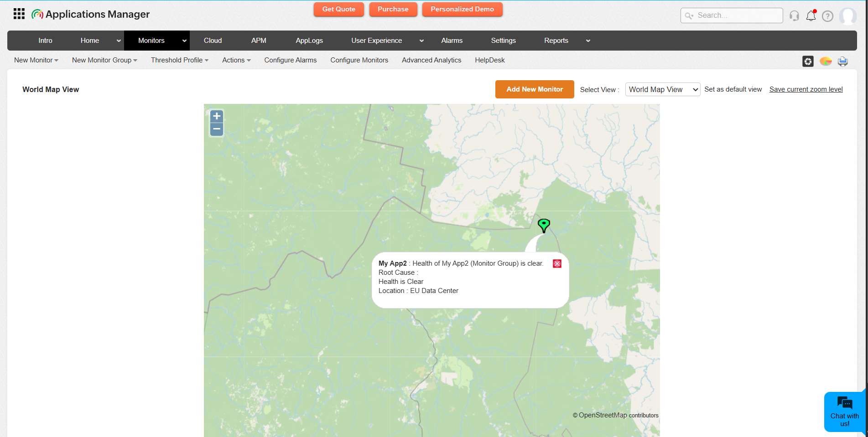
Task: Expand the User Experience menu chevron
Action: (421, 41)
